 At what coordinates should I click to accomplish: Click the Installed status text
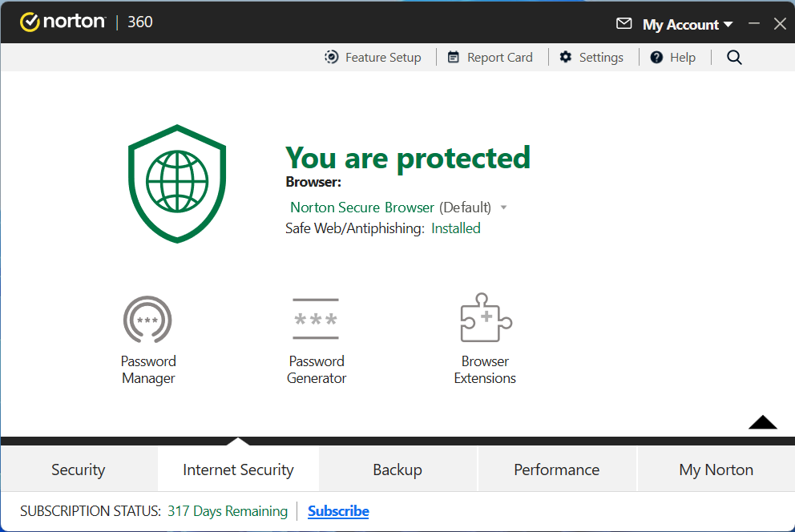point(456,228)
